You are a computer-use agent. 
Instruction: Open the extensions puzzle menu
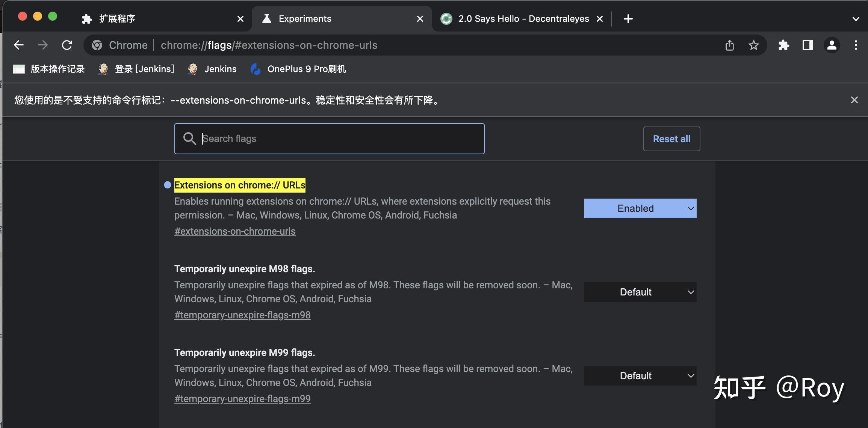(x=783, y=45)
